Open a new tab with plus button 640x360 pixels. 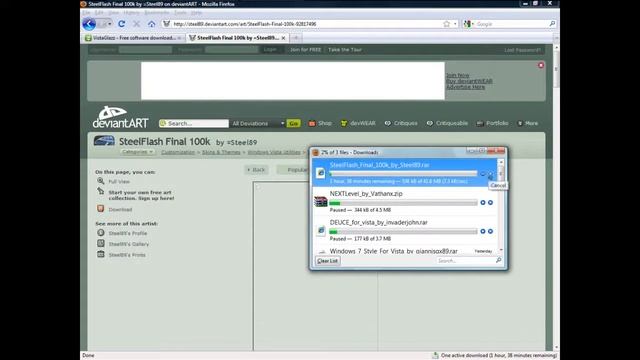[296, 38]
